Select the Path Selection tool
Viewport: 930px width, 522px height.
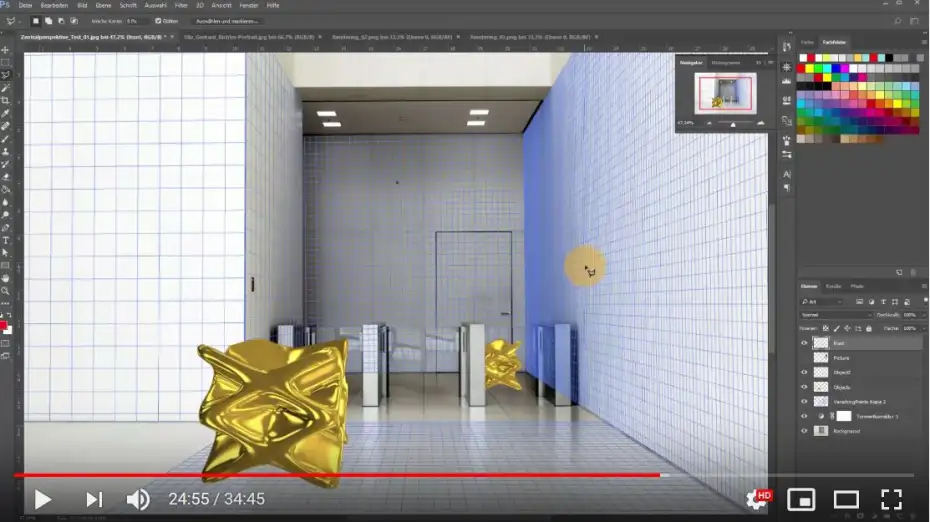pos(5,253)
